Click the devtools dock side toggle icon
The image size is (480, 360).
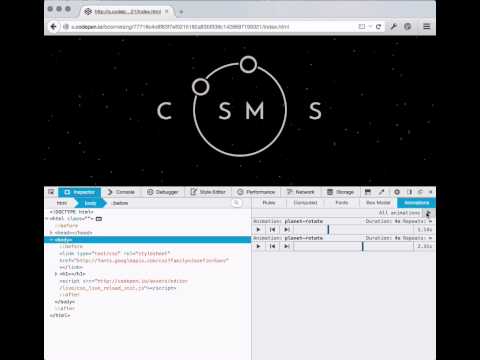pos(409,192)
